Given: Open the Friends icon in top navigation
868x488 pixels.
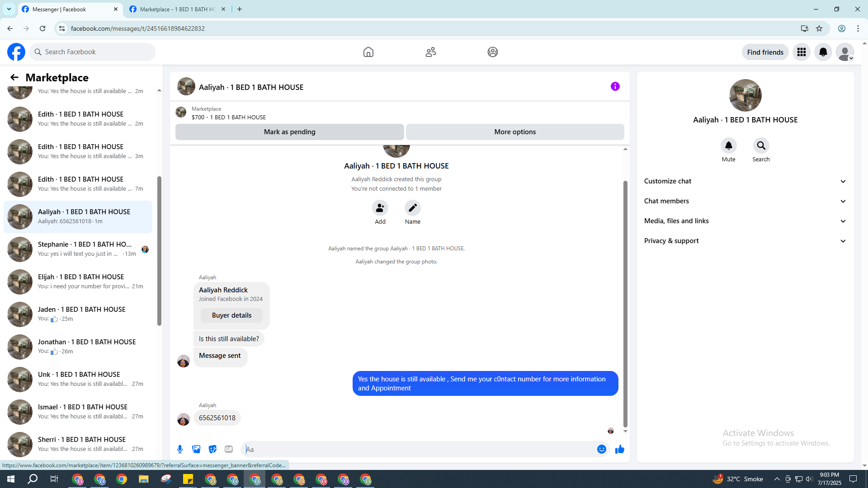Looking at the screenshot, I should click(x=431, y=52).
